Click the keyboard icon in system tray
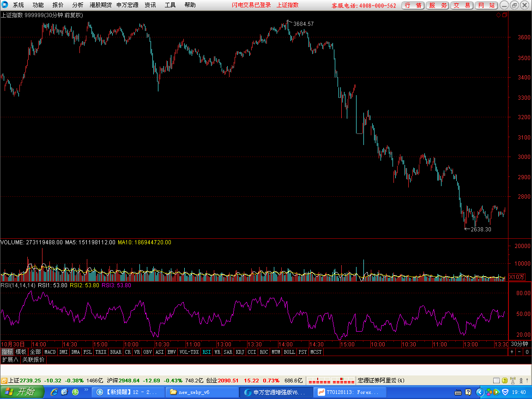 (x=458, y=393)
